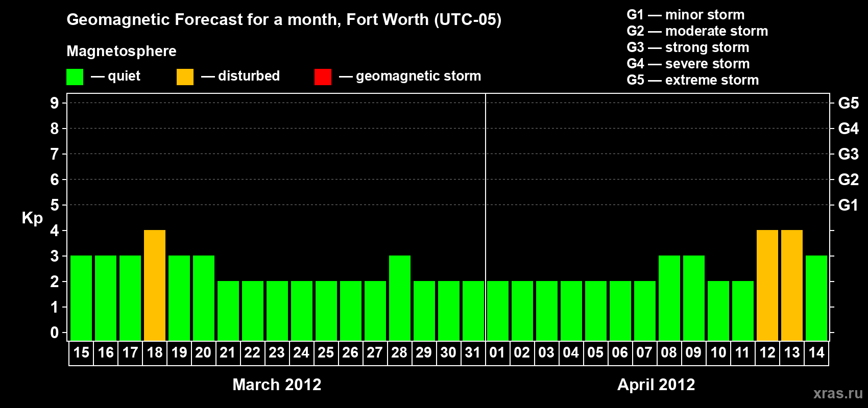
Task: Click date cell 05 on the axis
Action: (x=595, y=353)
